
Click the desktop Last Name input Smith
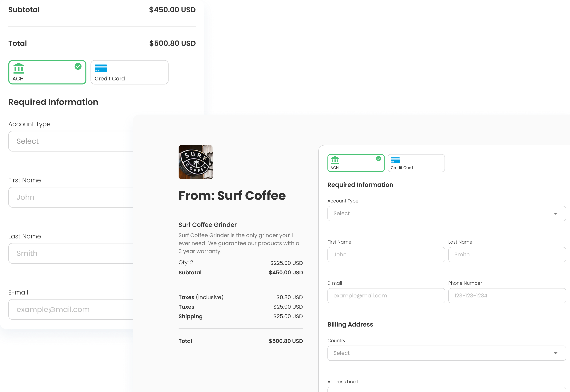pos(507,254)
